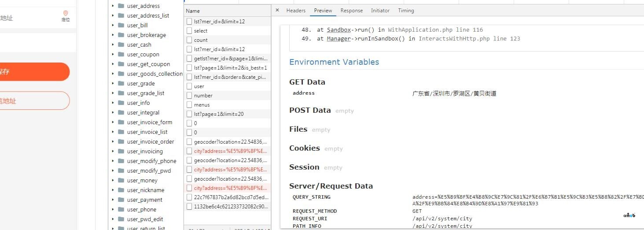
Task: Expand the user_invoice_list folder arrow
Action: [x=113, y=132]
